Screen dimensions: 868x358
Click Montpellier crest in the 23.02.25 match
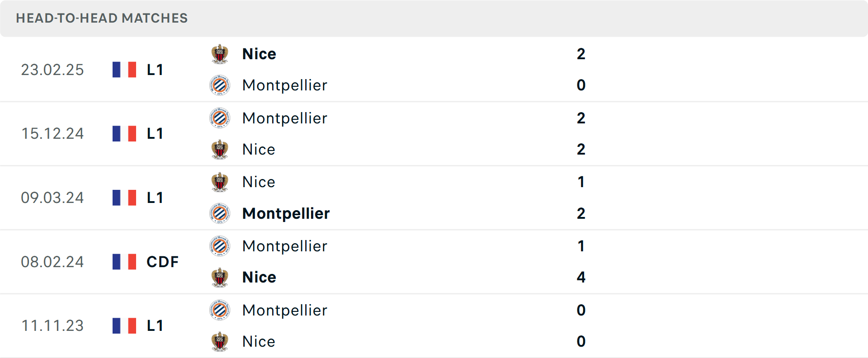click(x=220, y=85)
